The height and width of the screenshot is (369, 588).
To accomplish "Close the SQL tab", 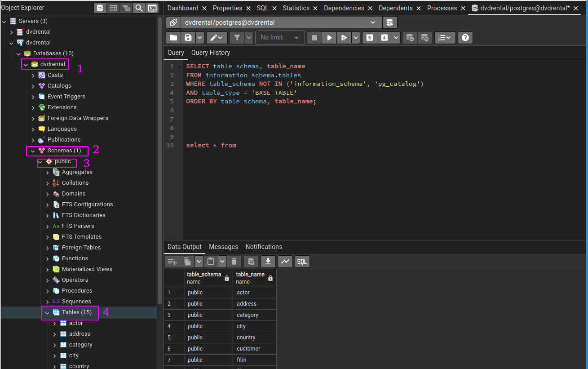I will (274, 9).
